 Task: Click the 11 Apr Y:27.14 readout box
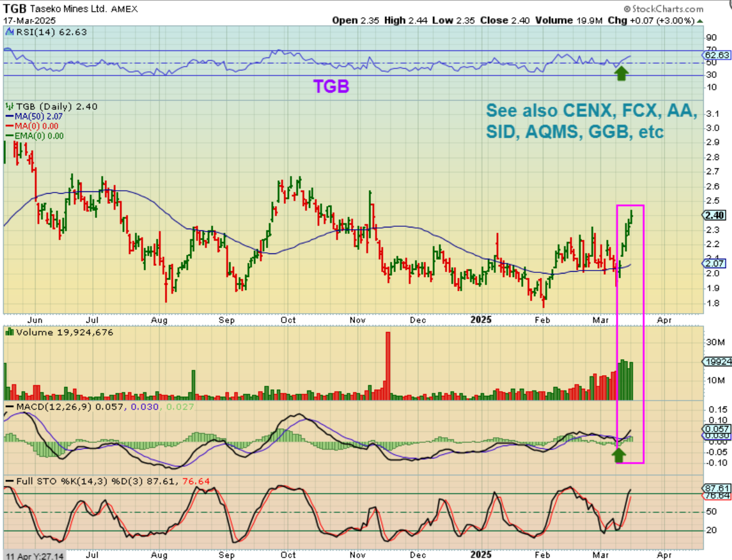34,555
